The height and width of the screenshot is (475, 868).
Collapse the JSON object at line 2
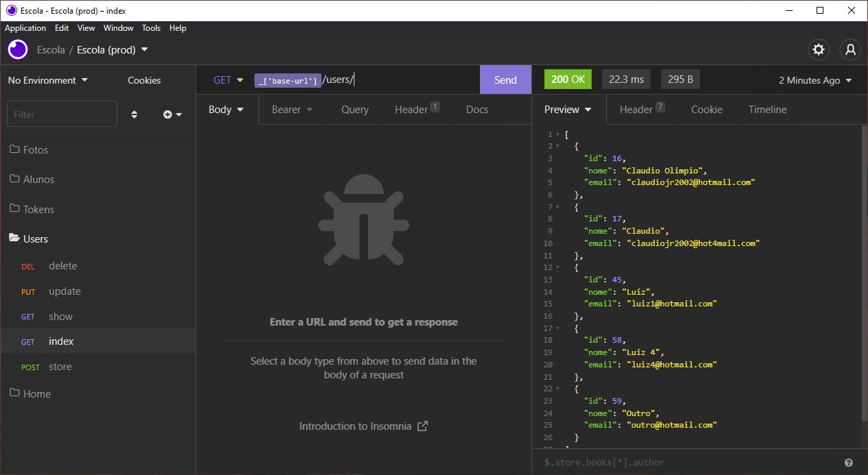tap(557, 146)
